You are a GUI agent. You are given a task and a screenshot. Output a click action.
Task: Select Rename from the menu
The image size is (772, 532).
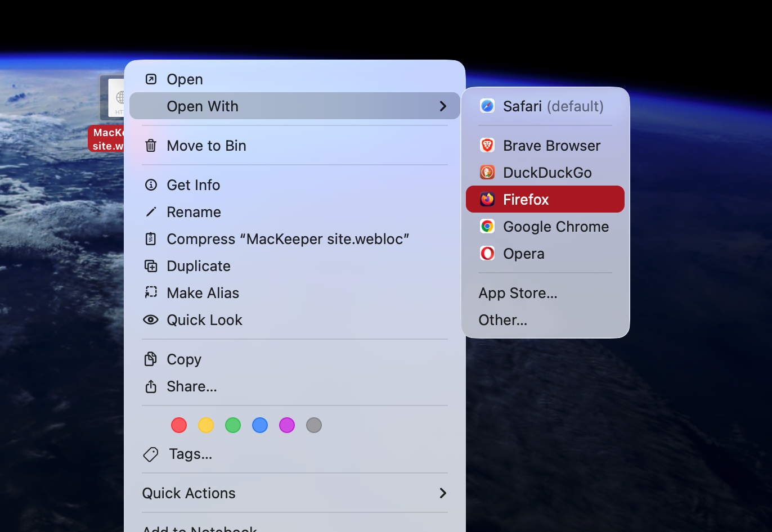coord(295,212)
